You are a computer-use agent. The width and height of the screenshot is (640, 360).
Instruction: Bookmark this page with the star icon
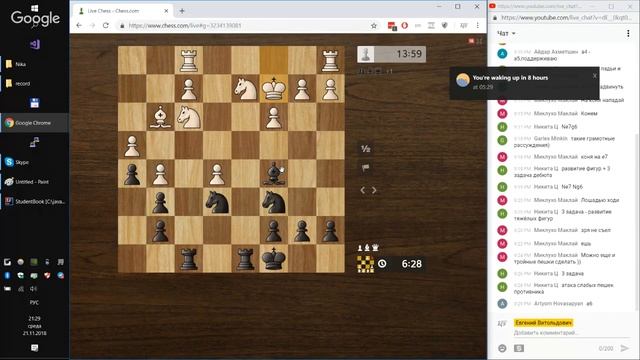click(373, 26)
